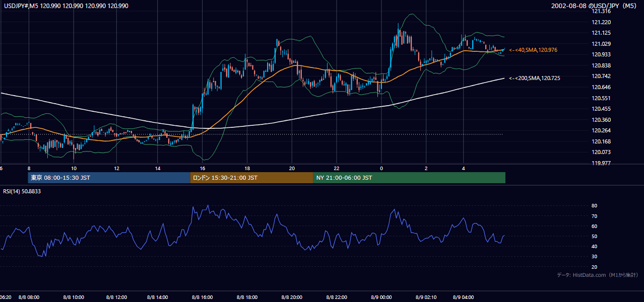
Task: Select the NY 21:00-06:00 JST session bar
Action: point(409,178)
